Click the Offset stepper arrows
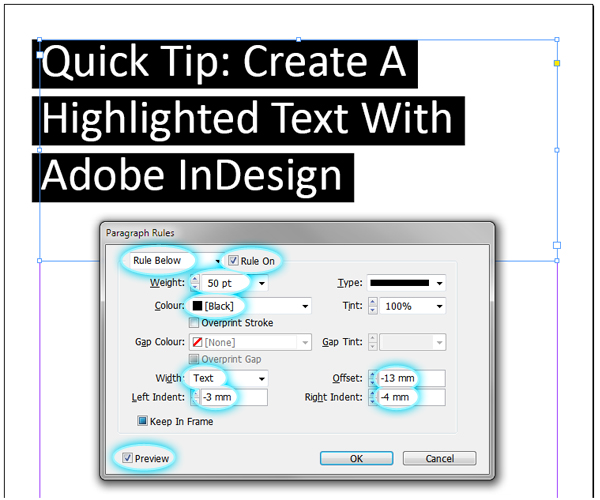The width and height of the screenshot is (600, 500). [x=372, y=378]
